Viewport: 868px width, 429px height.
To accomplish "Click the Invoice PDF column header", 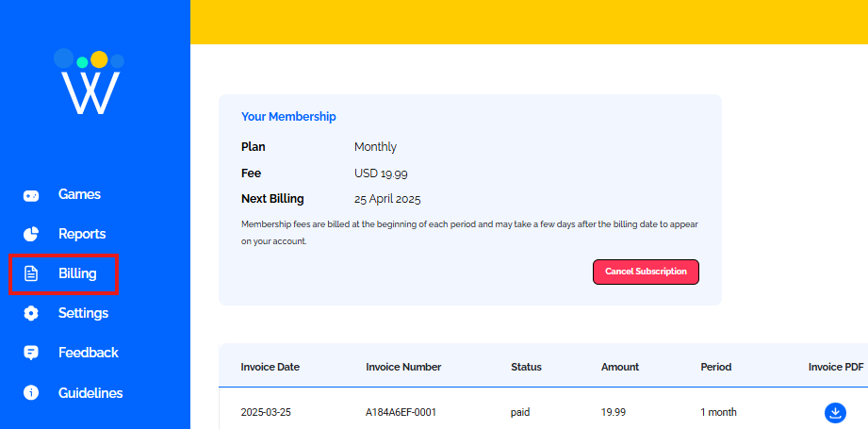I will 836,367.
